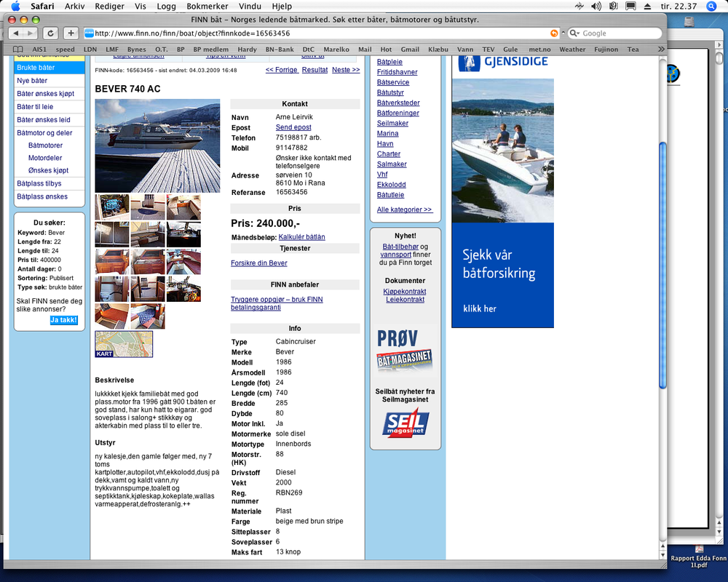Open the Spotlight search icon
The width and height of the screenshot is (728, 582).
711,6
